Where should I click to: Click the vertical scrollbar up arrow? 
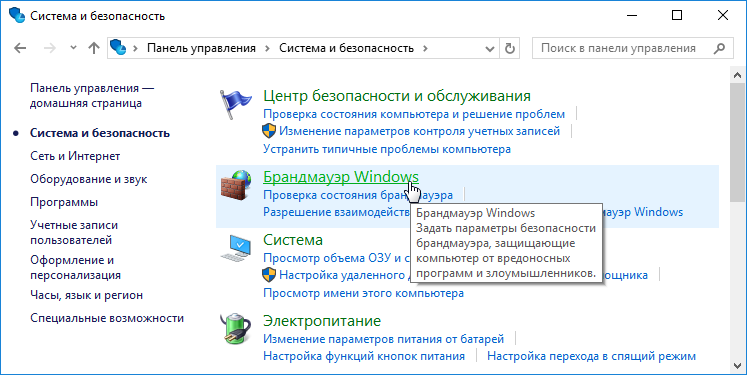coord(737,75)
